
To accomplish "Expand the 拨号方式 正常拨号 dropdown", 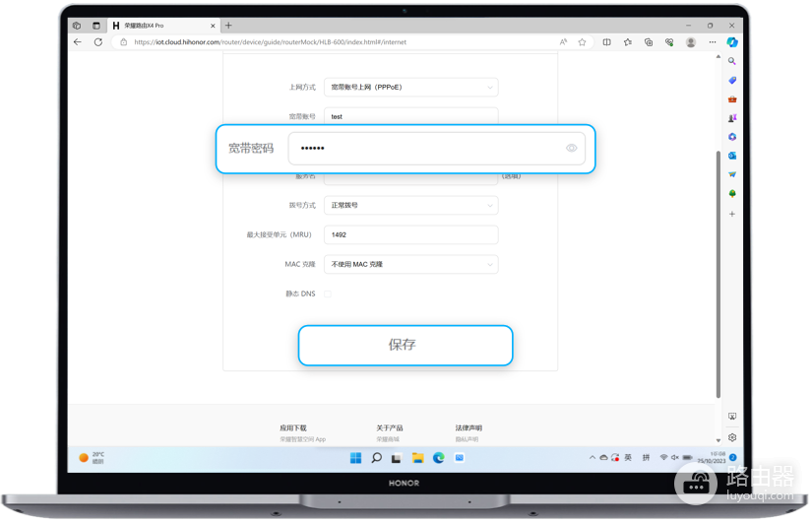I will click(411, 205).
